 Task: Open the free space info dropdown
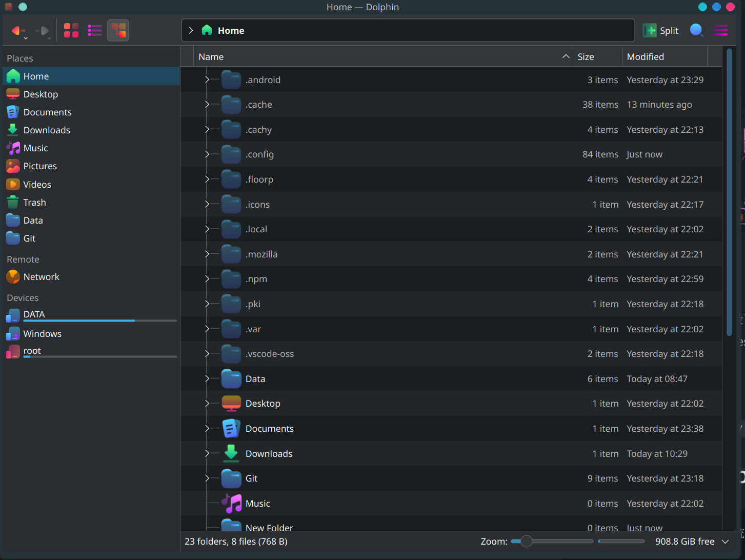725,542
